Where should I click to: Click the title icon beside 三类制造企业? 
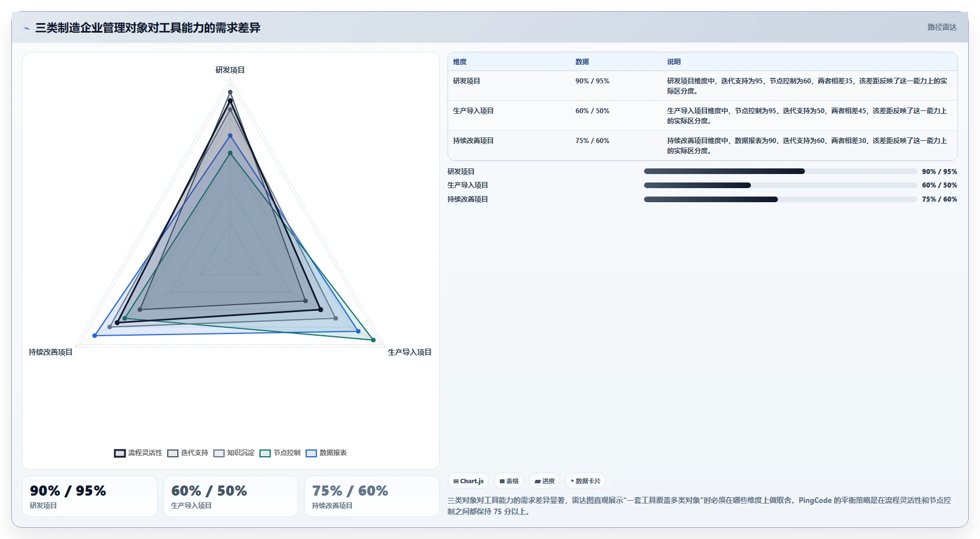[x=26, y=28]
